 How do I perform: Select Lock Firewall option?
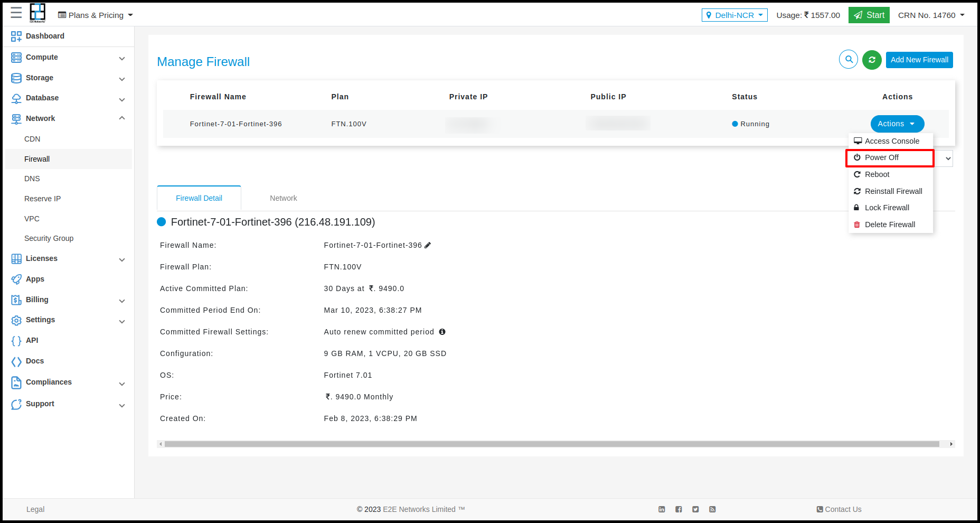click(891, 208)
